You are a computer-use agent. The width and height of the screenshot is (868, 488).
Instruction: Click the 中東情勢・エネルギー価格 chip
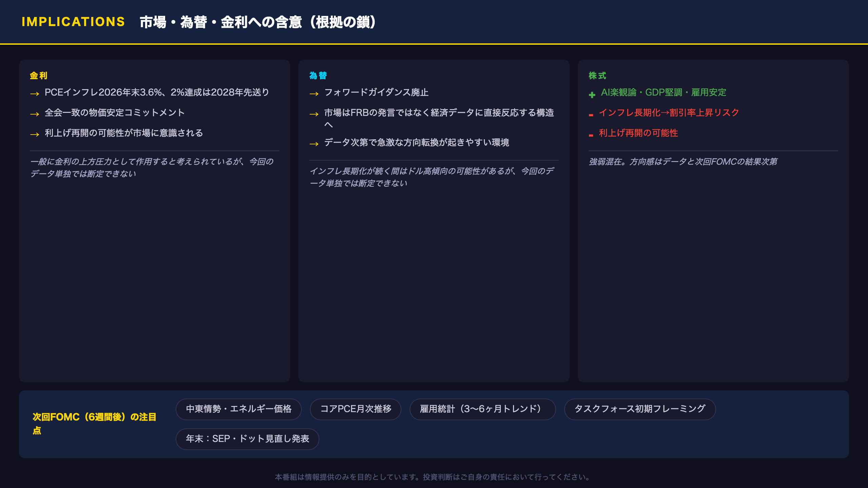239,409
